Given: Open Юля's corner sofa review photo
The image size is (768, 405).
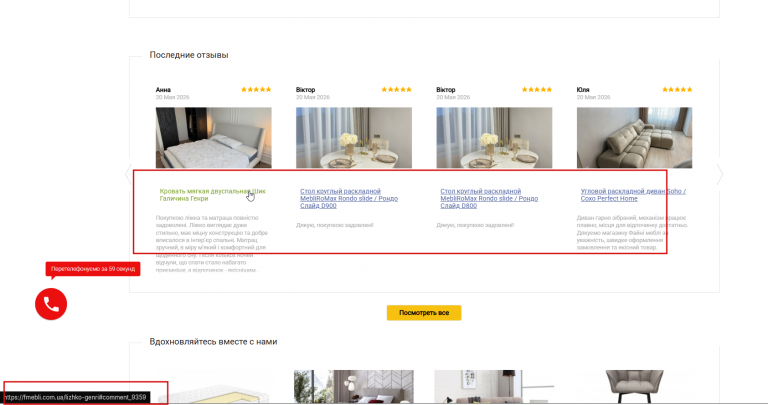Looking at the screenshot, I should (634, 138).
